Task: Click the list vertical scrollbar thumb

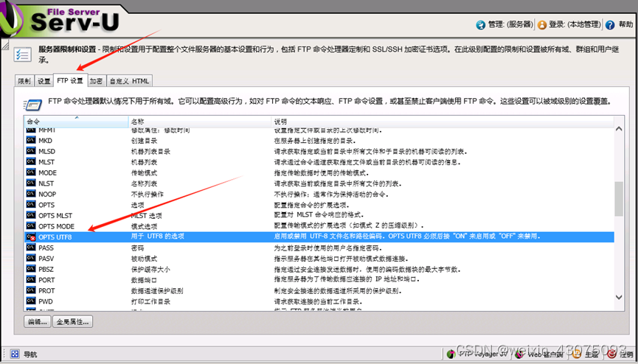Action: (619, 198)
